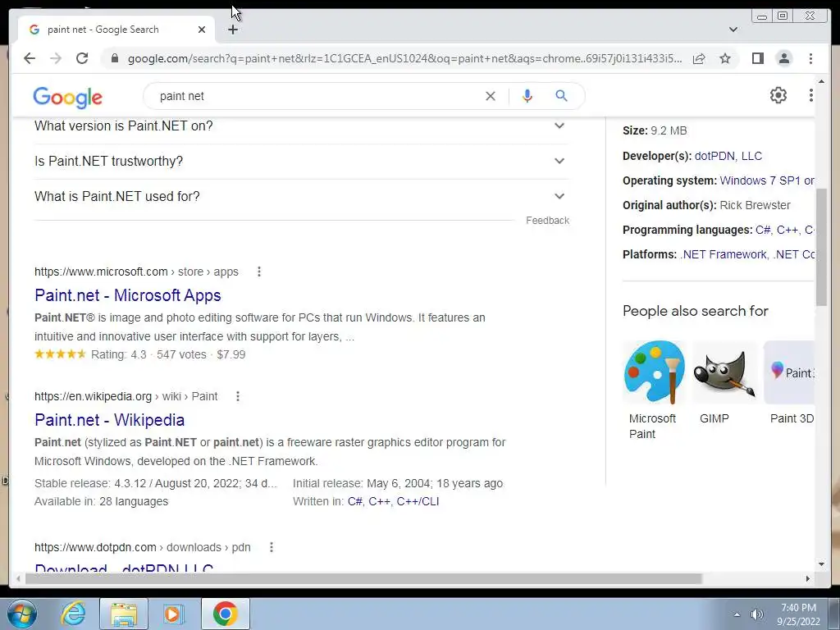The width and height of the screenshot is (840, 630).
Task: Start voice search with microphone icon
Action: pos(527,96)
